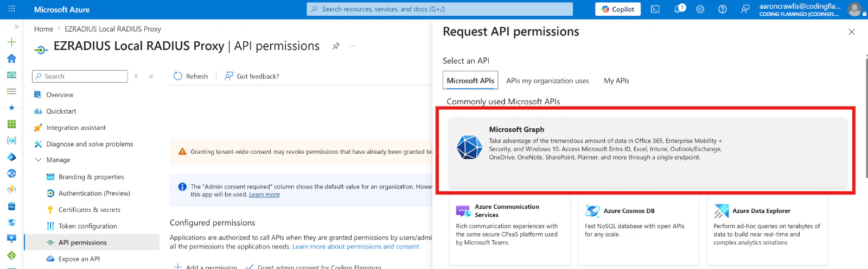
Task: Close the Request API permissions panel
Action: [x=852, y=32]
